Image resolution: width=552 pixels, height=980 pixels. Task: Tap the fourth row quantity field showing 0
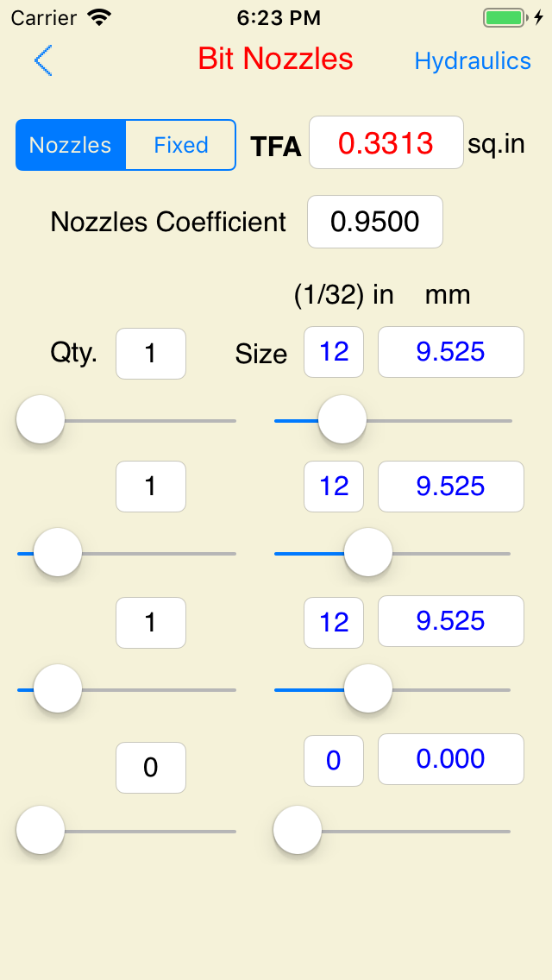coord(150,768)
